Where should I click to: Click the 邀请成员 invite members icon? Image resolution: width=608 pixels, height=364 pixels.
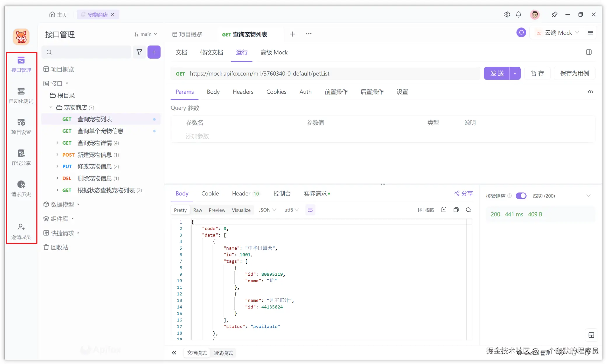click(x=21, y=231)
